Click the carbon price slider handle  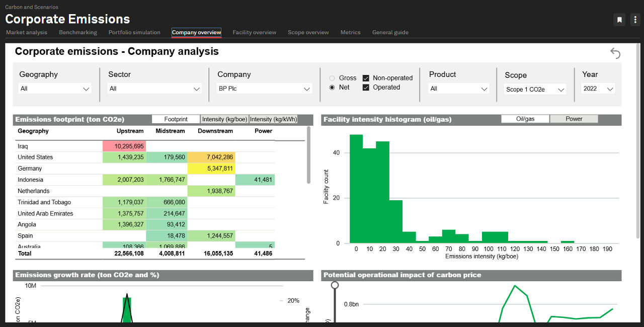coord(335,286)
